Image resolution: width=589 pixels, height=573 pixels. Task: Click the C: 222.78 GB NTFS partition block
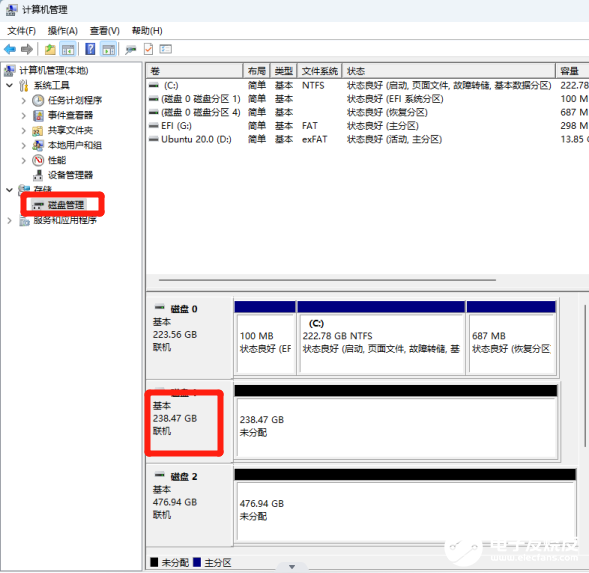coord(382,343)
